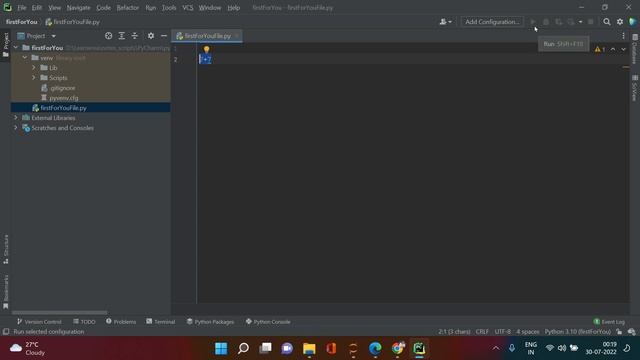Toggle the Project side tool window tab
The image size is (640, 360).
click(x=6, y=45)
